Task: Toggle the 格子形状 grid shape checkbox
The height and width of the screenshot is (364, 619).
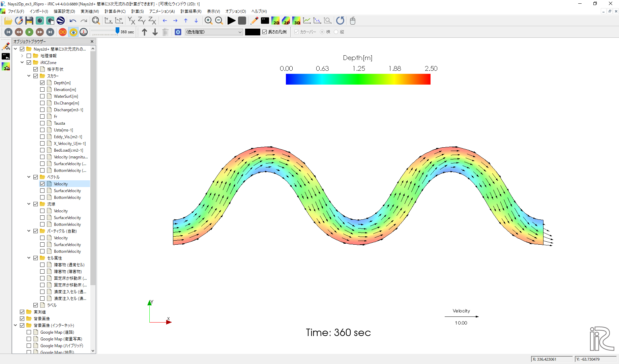Action: pos(35,69)
